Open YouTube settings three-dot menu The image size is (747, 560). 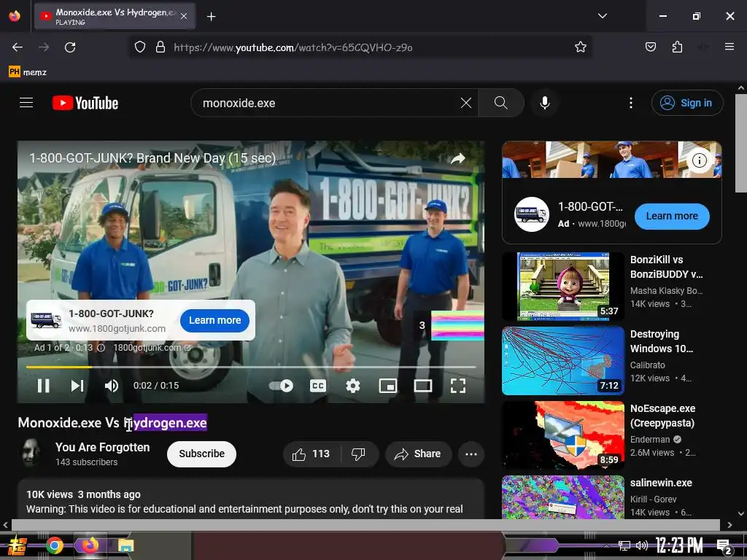pyautogui.click(x=631, y=103)
